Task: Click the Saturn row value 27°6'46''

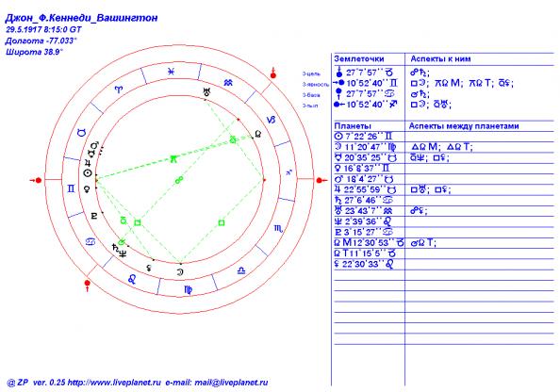Action: 364,201
